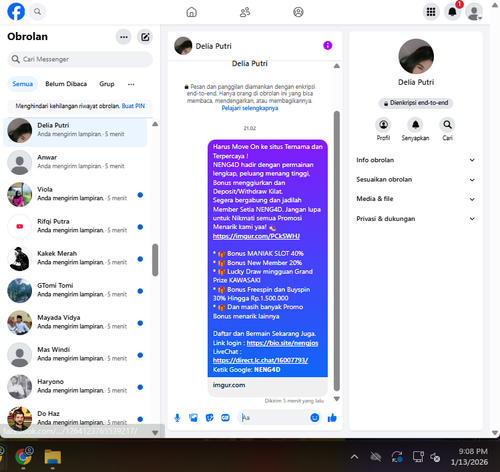Click the chat list scrollbar thumb
The image size is (500, 472).
[x=155, y=260]
